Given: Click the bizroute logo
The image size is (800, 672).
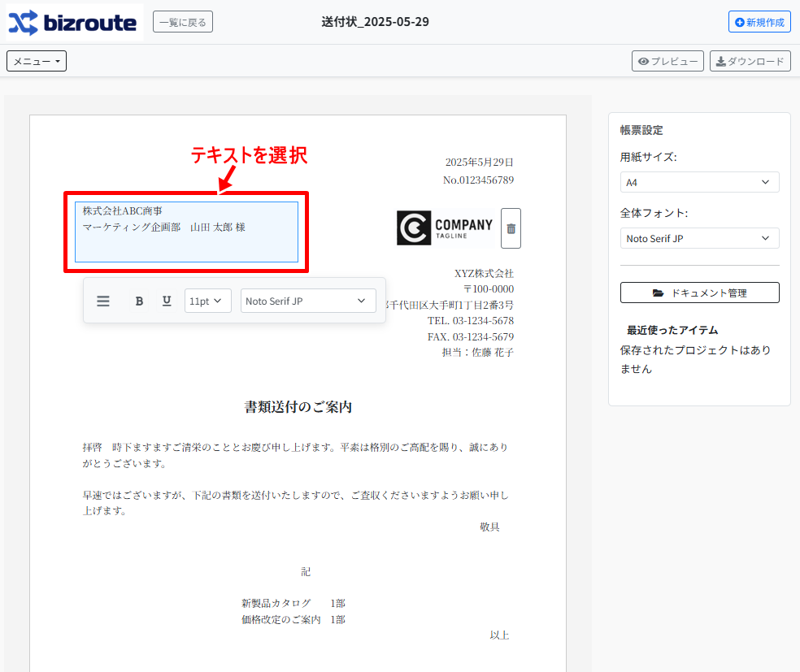Looking at the screenshot, I should [75, 23].
